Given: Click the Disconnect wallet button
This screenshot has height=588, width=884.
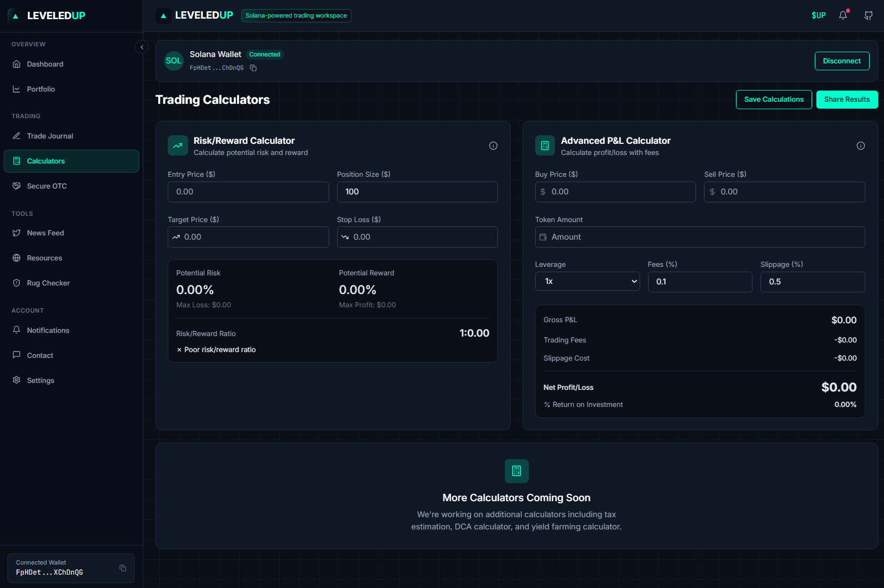Looking at the screenshot, I should click(x=842, y=61).
